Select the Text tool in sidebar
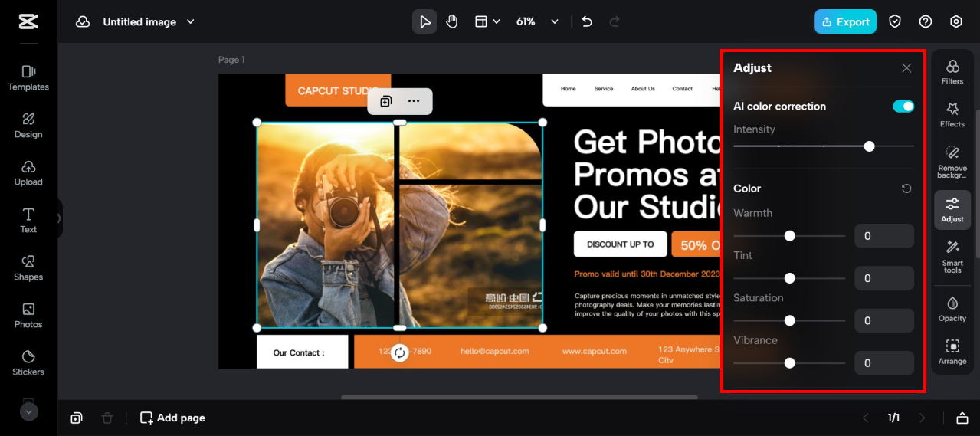The width and height of the screenshot is (980, 436). (28, 221)
